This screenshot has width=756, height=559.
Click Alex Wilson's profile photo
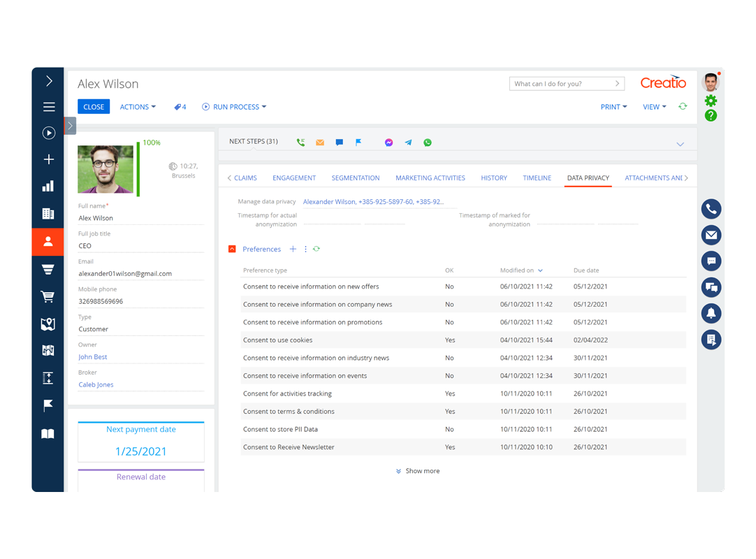click(106, 169)
